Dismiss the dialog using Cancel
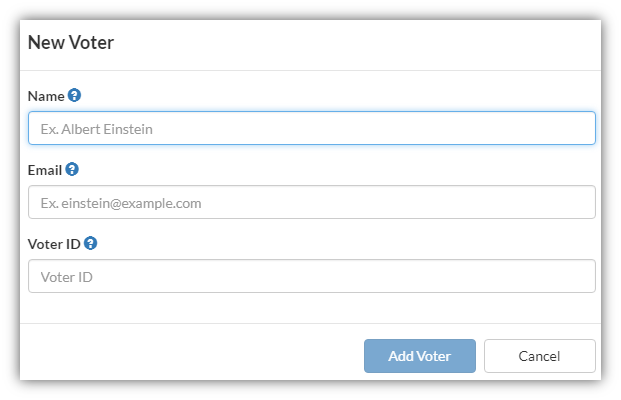 coord(539,356)
